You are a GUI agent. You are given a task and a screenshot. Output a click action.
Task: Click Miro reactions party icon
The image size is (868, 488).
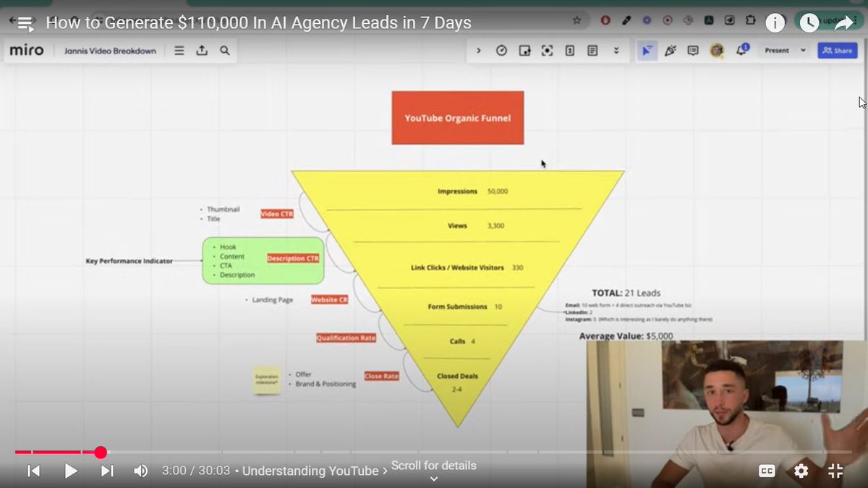point(670,51)
